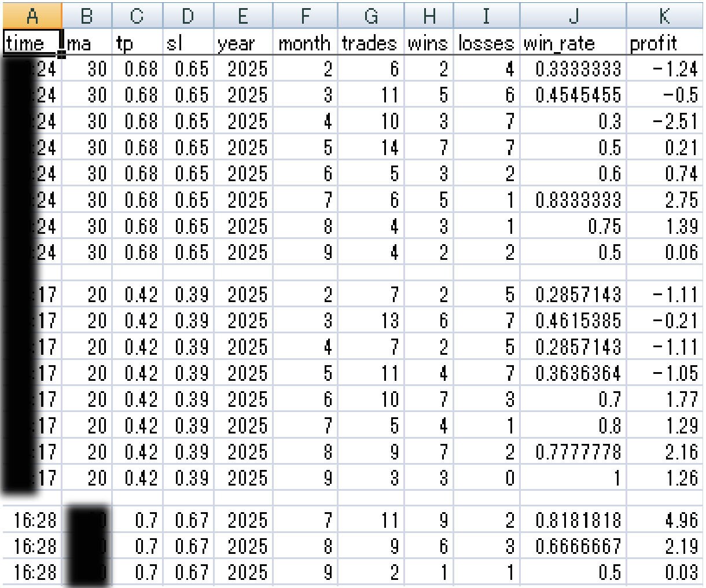This screenshot has width=706, height=588.
Task: Select profit cell showing 2.75
Action: point(663,200)
